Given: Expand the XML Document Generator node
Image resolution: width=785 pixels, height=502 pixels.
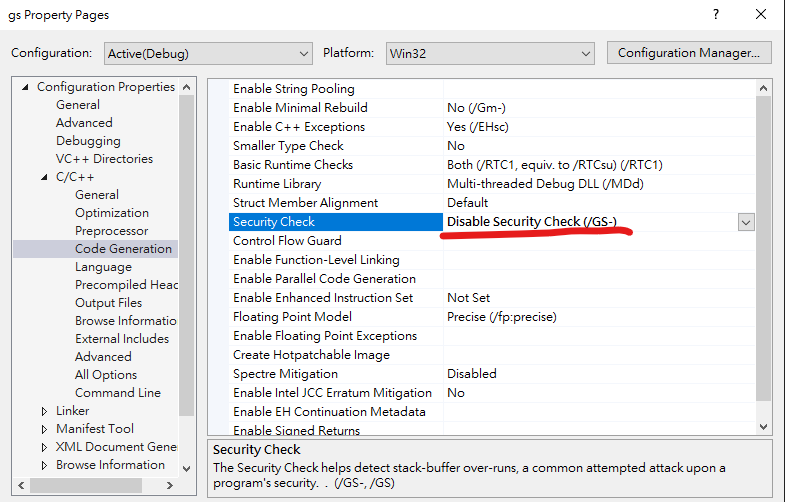Looking at the screenshot, I should pos(45,447).
